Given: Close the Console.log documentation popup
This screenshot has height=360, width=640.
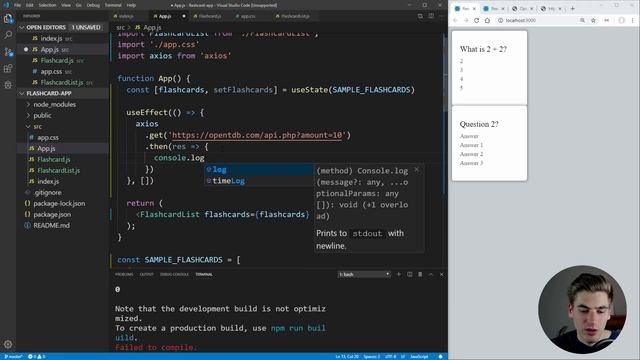Looking at the screenshot, I should click(416, 169).
